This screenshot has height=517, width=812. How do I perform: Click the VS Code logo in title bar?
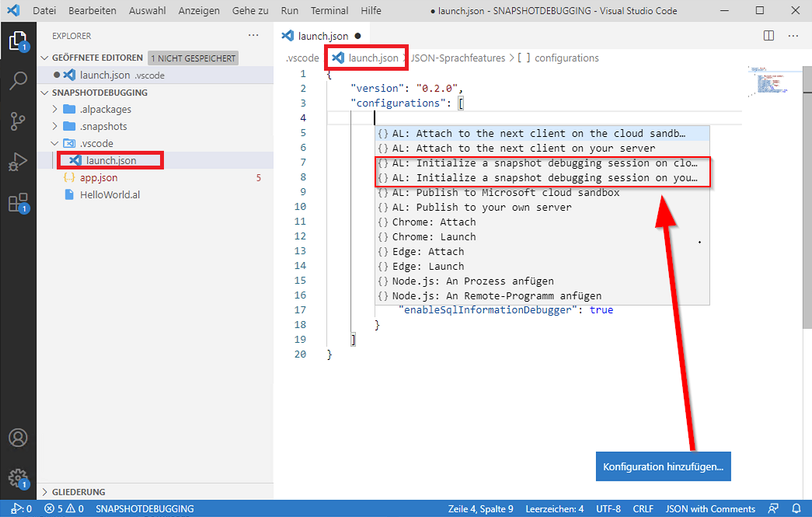[13, 10]
